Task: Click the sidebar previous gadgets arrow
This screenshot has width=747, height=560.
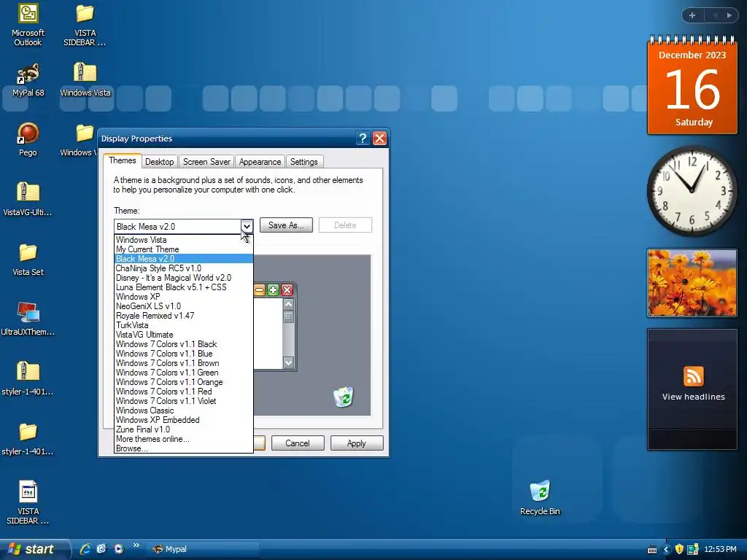Action: [715, 15]
